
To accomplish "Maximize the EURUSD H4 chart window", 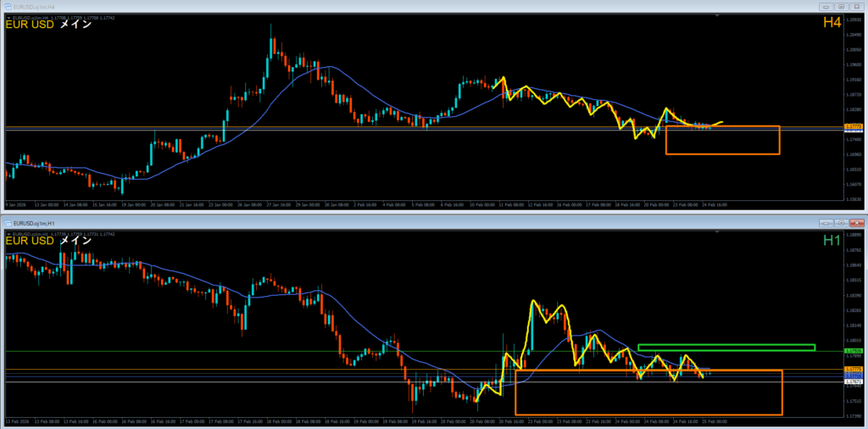I will (x=841, y=7).
